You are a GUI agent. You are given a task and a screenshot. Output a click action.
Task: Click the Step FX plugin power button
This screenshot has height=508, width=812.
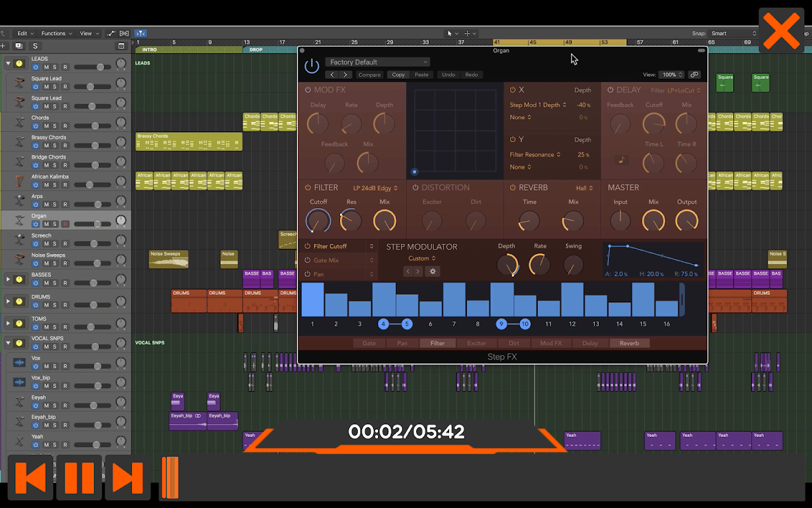(311, 66)
